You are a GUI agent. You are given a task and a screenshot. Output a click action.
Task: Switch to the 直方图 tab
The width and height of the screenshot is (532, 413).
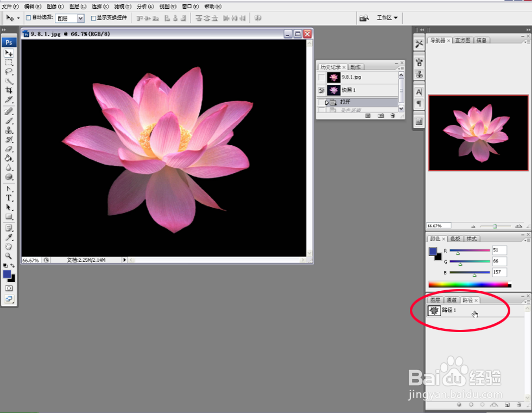coord(463,40)
